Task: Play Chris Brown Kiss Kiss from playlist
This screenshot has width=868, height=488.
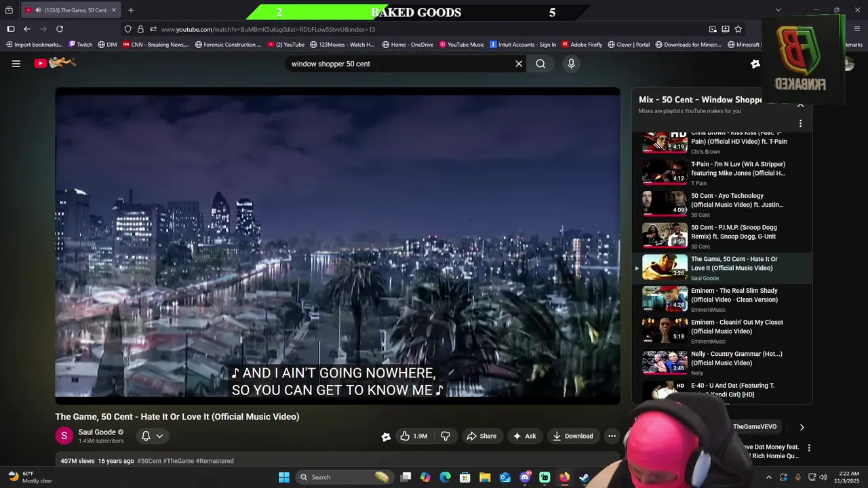Action: point(722,142)
